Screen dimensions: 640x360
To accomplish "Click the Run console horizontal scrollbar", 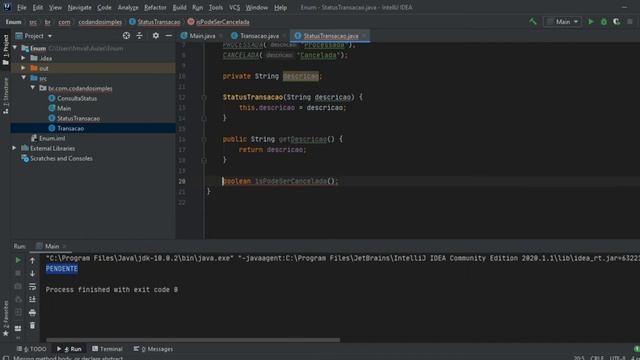I will [193, 340].
